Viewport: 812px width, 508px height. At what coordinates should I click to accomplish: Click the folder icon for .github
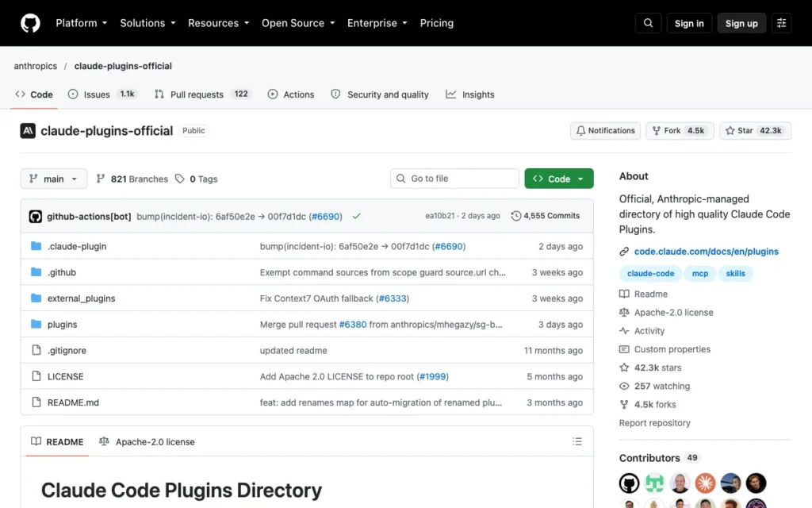tap(36, 272)
